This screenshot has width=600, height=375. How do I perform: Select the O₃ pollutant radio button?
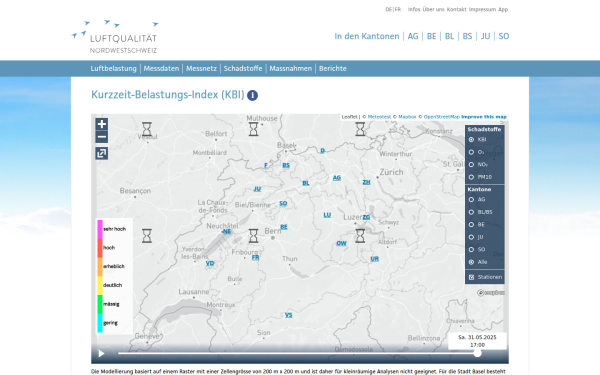[x=471, y=152]
